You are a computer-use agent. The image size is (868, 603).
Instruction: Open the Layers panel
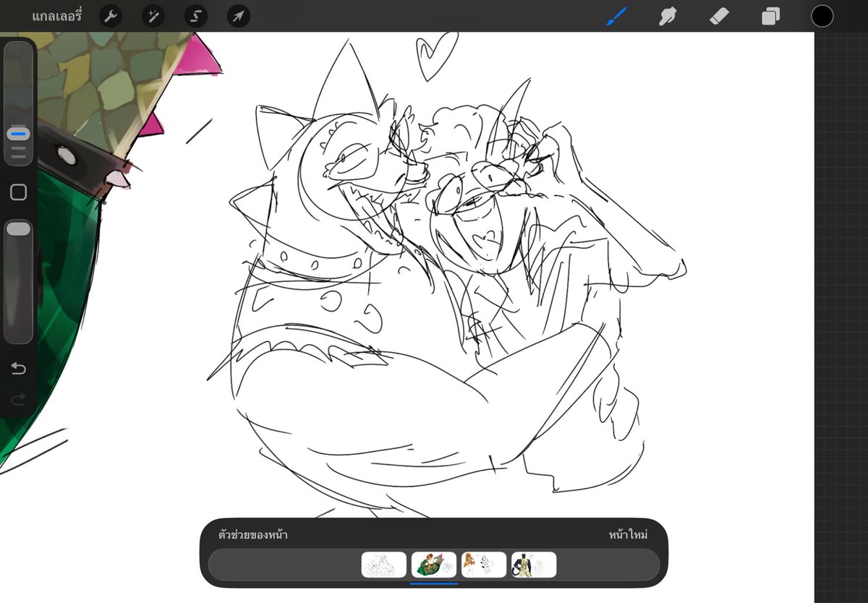(770, 16)
